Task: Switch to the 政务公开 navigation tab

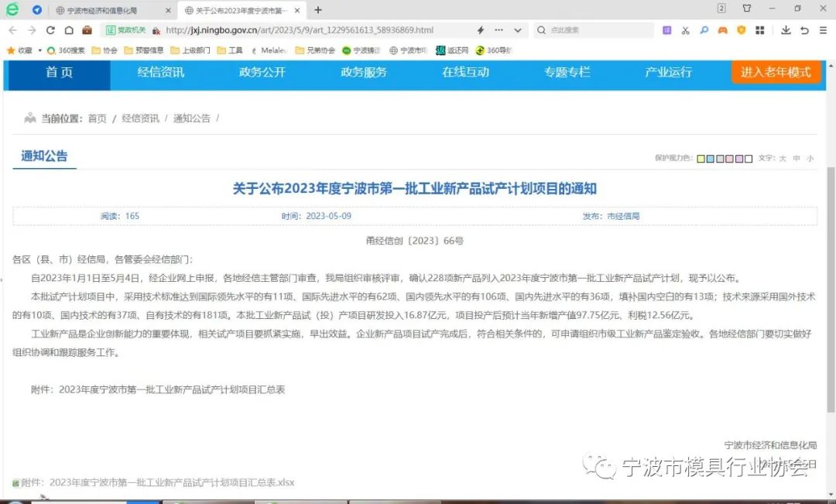Action: (262, 72)
